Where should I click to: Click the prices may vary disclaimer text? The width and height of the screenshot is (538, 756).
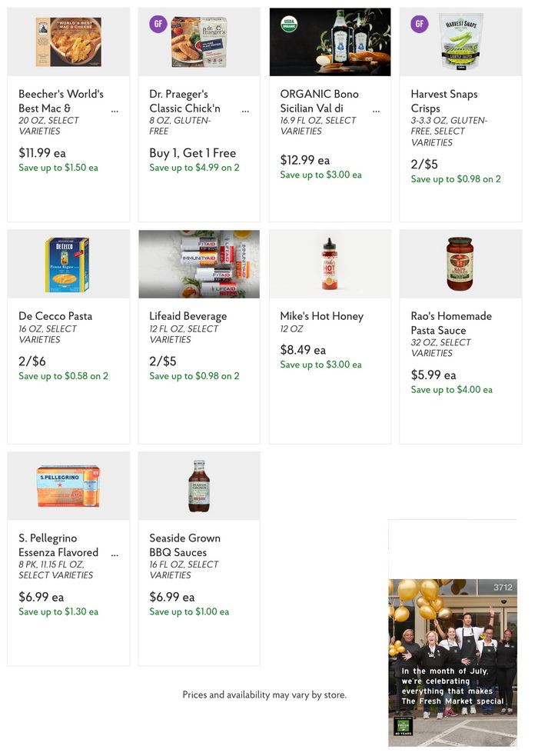tap(264, 694)
